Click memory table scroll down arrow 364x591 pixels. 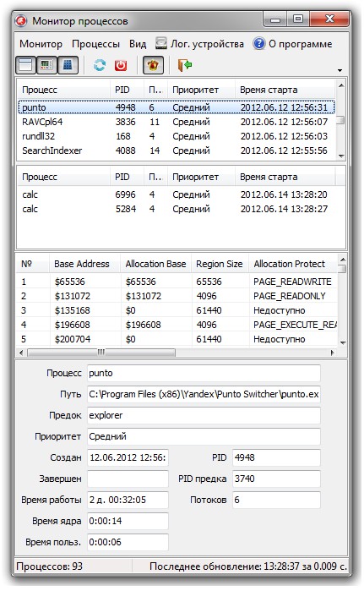click(343, 342)
